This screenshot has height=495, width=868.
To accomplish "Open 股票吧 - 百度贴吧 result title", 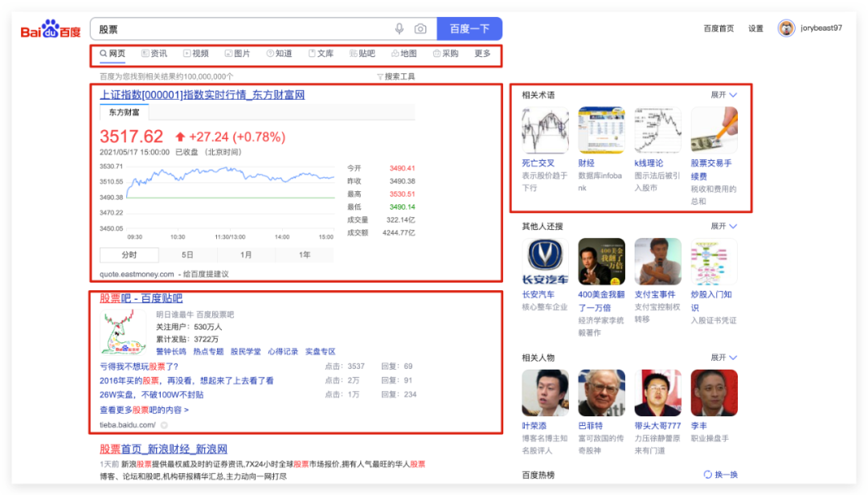I will [x=141, y=298].
